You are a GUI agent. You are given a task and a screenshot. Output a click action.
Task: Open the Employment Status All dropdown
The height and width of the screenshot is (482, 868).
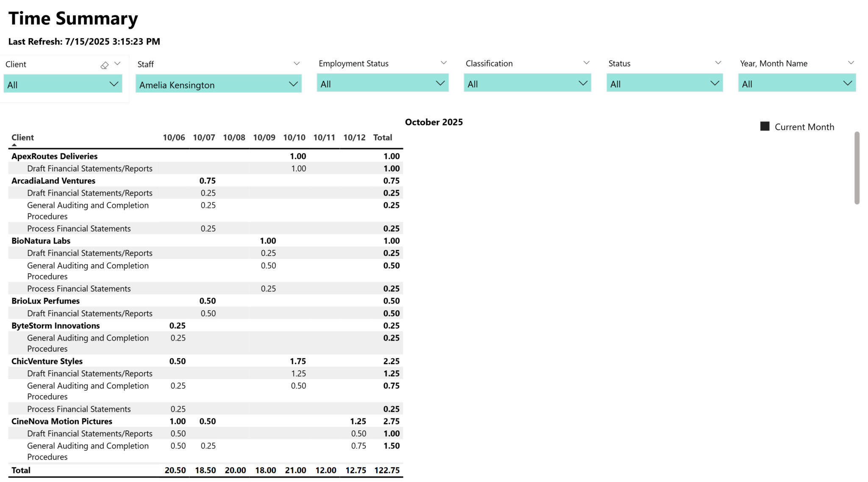(x=382, y=83)
